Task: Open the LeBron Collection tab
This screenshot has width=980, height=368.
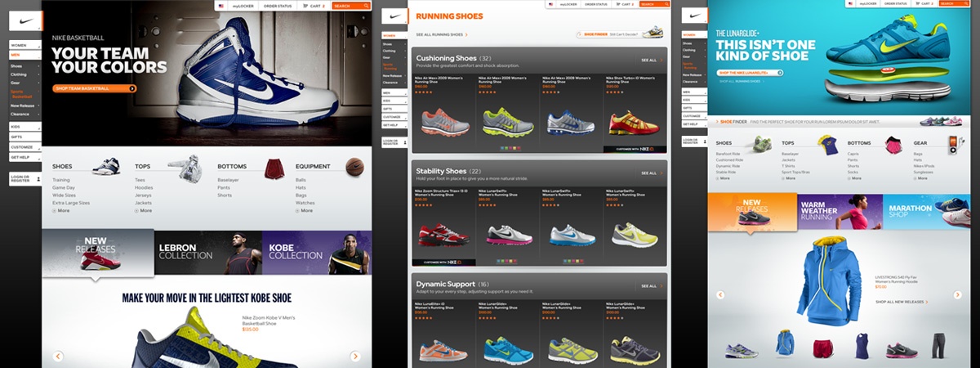Action: pyautogui.click(x=207, y=253)
